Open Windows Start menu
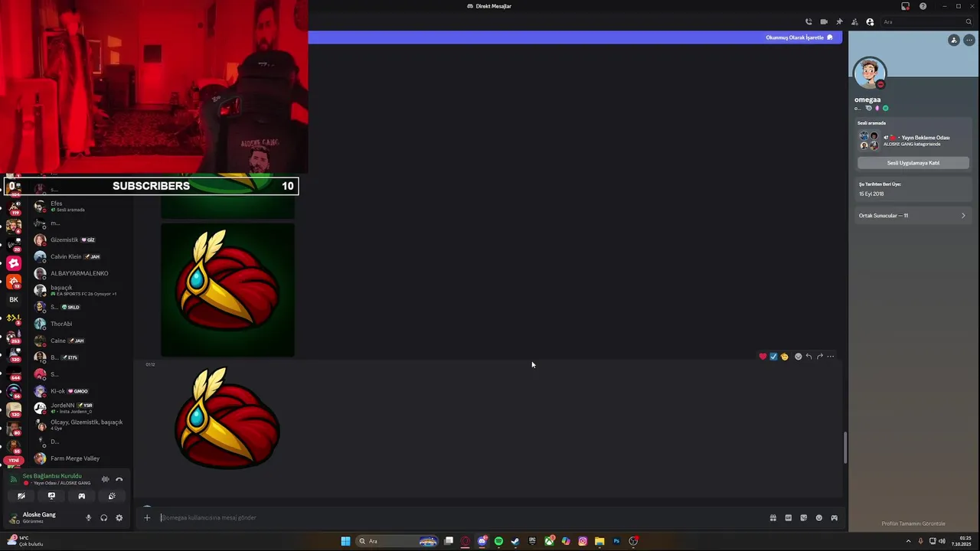Screen dimensions: 980x551 click(345, 541)
